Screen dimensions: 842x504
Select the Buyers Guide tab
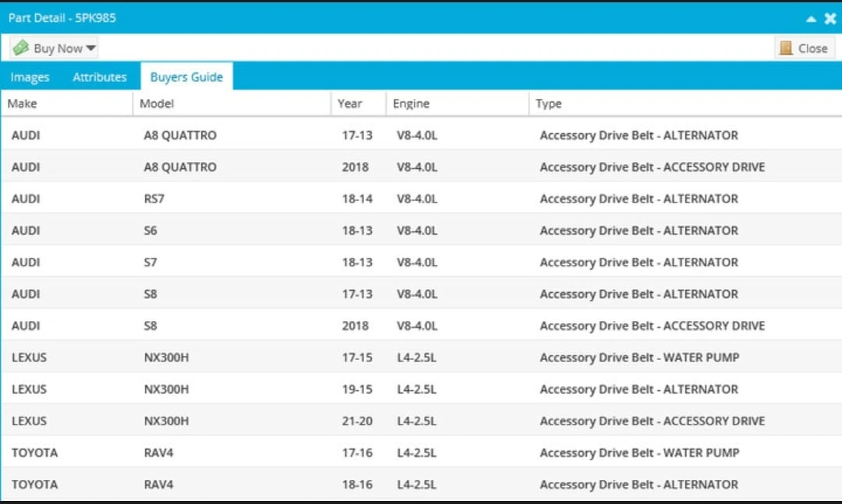pos(186,77)
